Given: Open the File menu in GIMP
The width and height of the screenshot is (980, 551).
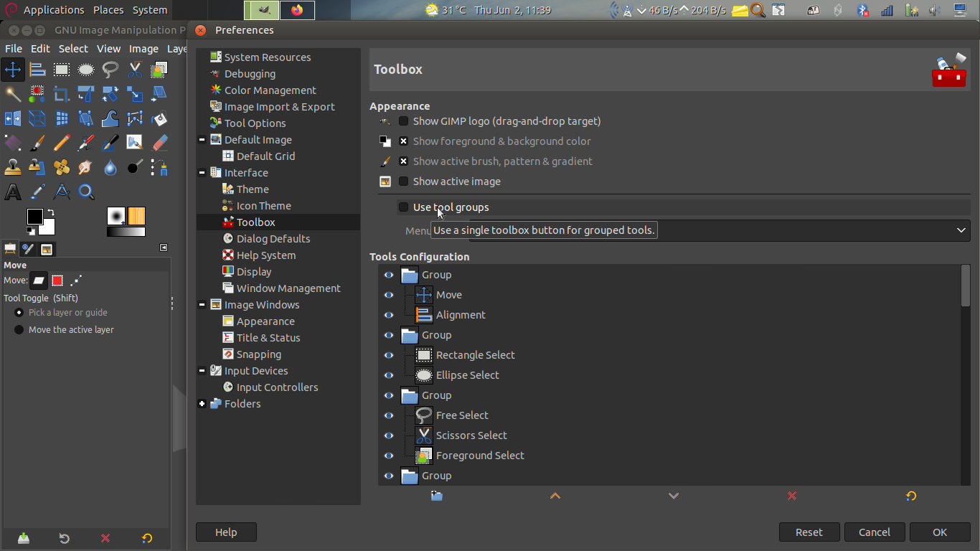Looking at the screenshot, I should [x=14, y=49].
